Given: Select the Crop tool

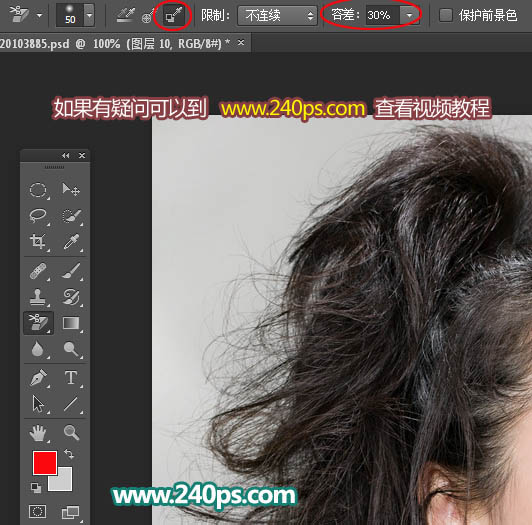Looking at the screenshot, I should [38, 242].
